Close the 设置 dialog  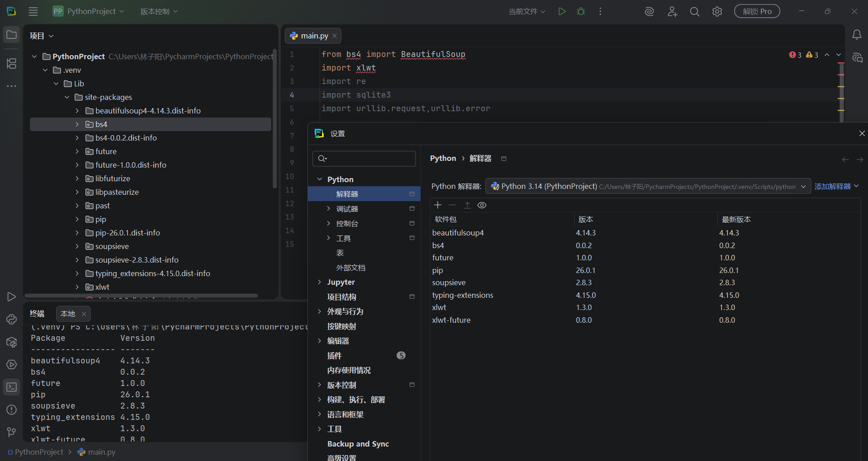[862, 133]
